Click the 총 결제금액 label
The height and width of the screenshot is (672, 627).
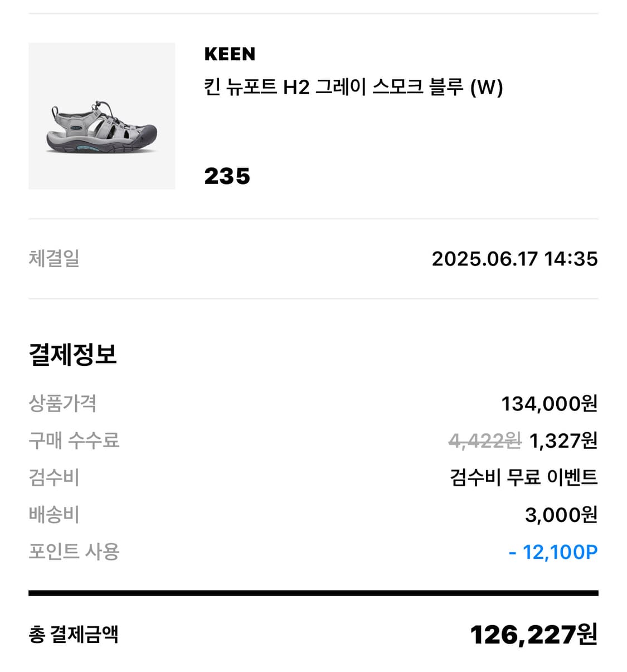[x=74, y=634]
